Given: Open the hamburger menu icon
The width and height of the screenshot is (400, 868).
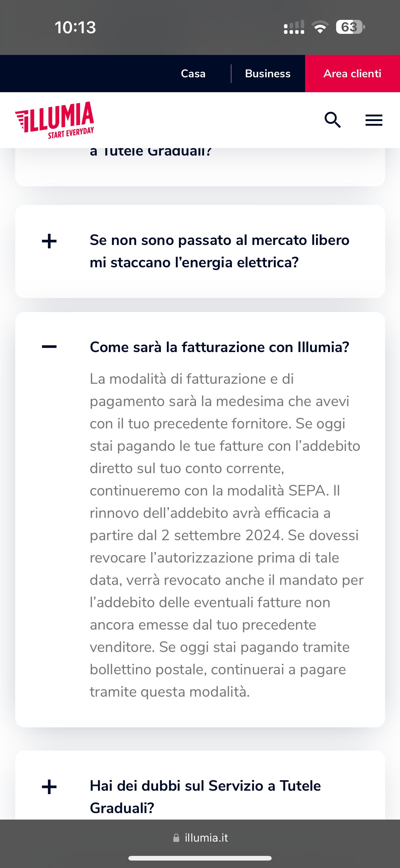Looking at the screenshot, I should click(x=374, y=120).
